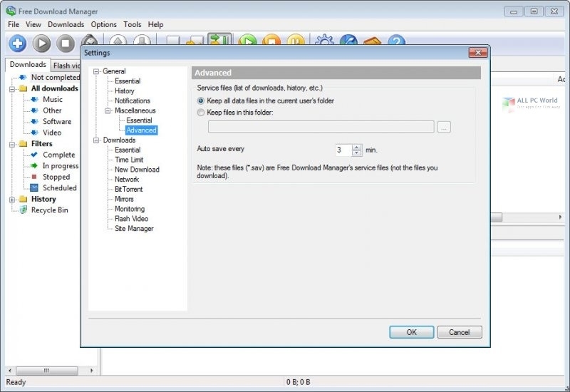This screenshot has width=570, height=392.
Task: Collapse the Downloads node in Settings tree
Action: coord(96,140)
